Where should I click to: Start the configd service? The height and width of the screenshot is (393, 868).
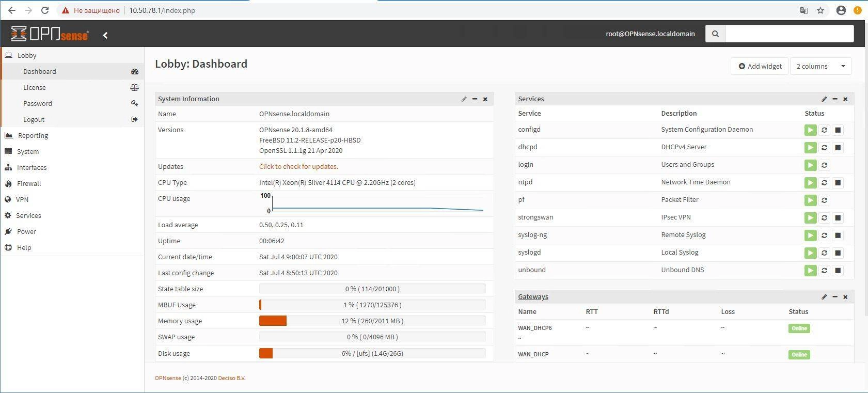click(810, 130)
